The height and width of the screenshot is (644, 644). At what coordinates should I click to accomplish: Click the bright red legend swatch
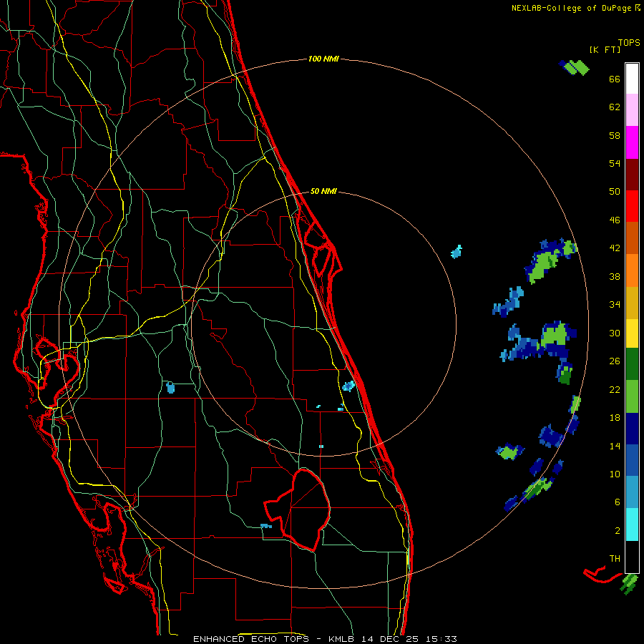(632, 206)
